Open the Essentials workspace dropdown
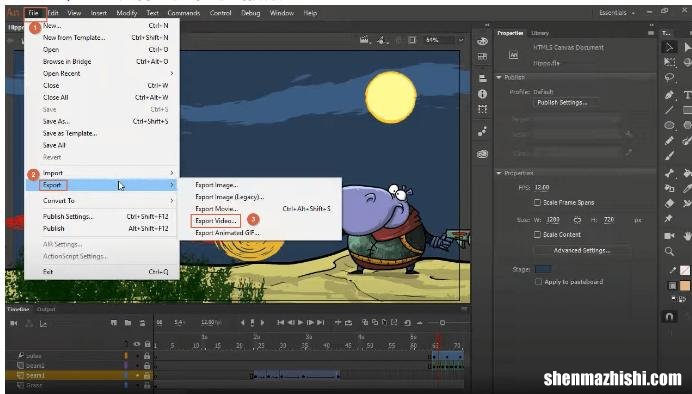This screenshot has height=394, width=692. 617,13
